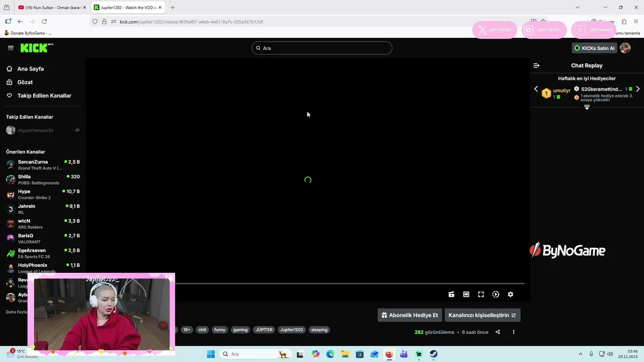Image resolution: width=644 pixels, height=362 pixels.
Task: Open Kanalınızı kişiselleştirin link
Action: (482, 315)
